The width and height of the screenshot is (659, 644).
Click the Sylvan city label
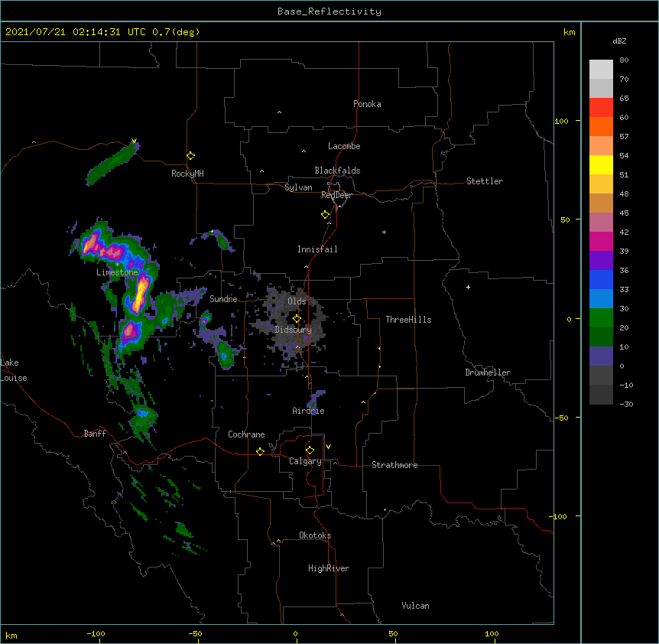298,187
